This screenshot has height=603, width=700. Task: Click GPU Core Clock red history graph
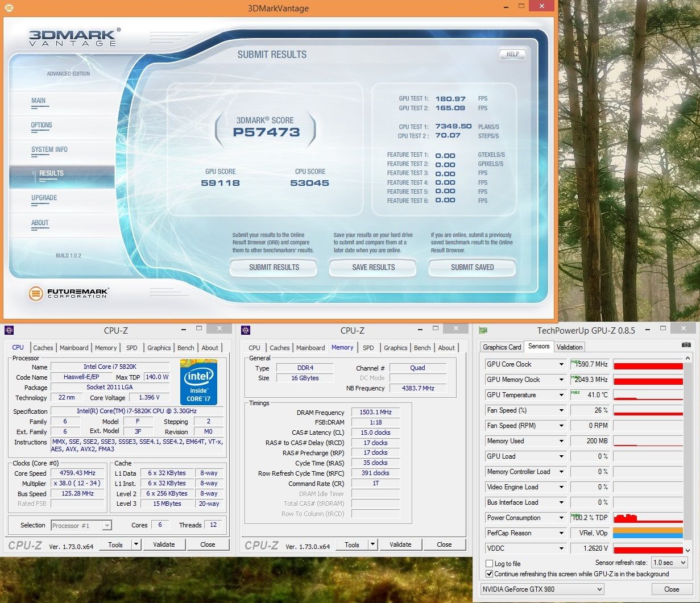pos(648,364)
